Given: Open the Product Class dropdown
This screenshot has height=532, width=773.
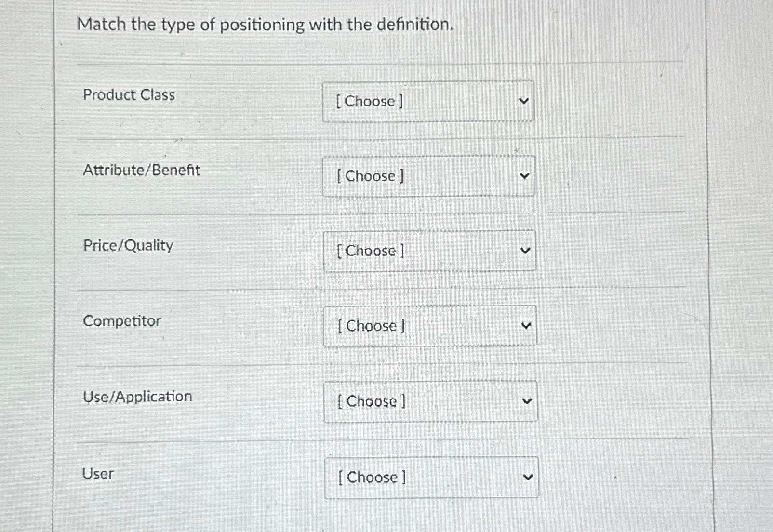Looking at the screenshot, I should [x=429, y=101].
